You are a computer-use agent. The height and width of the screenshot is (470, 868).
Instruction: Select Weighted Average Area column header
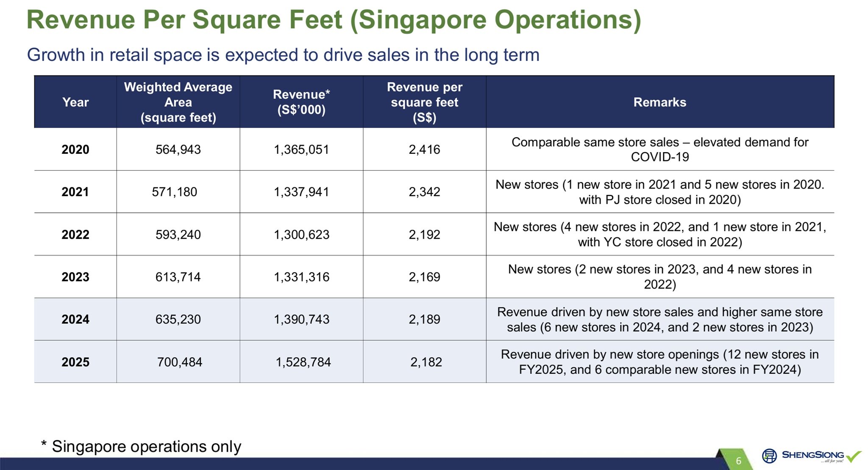click(x=178, y=102)
